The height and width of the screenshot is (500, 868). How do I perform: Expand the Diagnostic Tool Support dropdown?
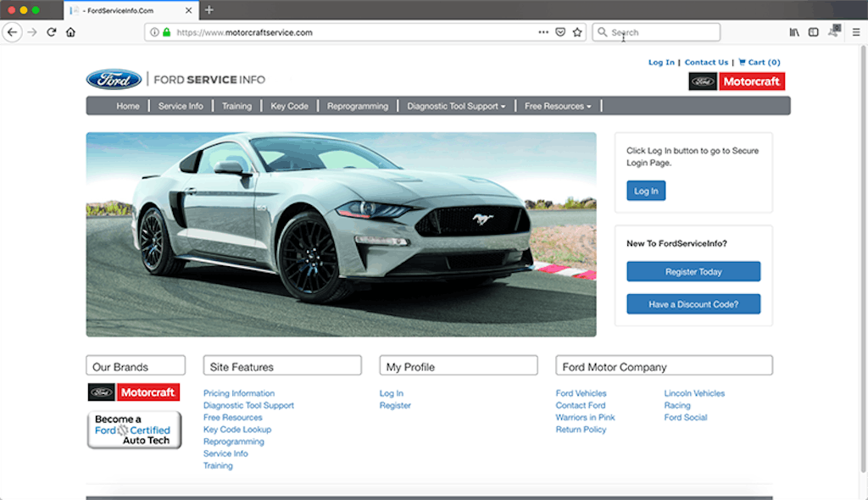click(456, 106)
